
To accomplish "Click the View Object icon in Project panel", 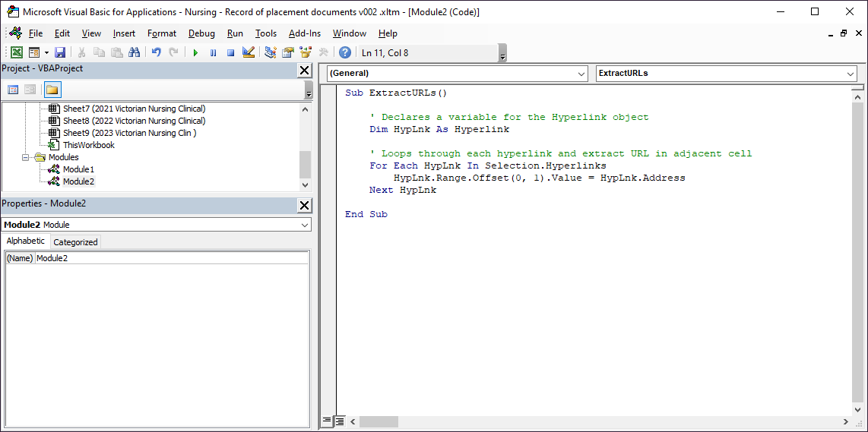I will pos(30,90).
